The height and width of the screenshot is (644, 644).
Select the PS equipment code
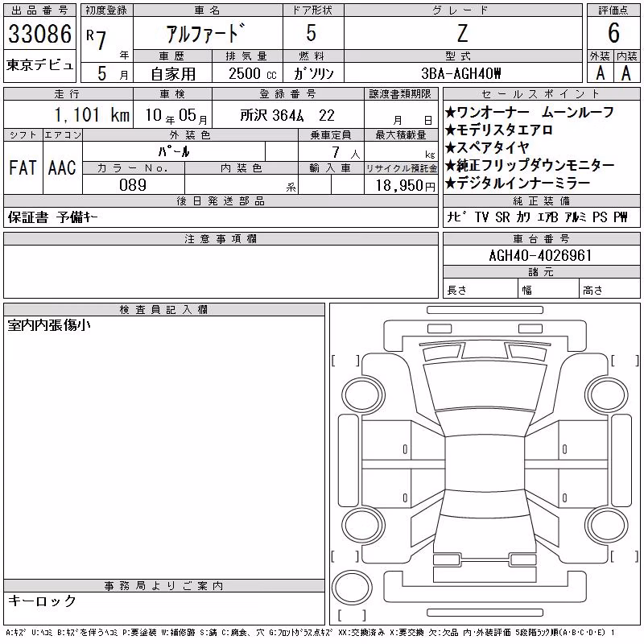pos(600,217)
